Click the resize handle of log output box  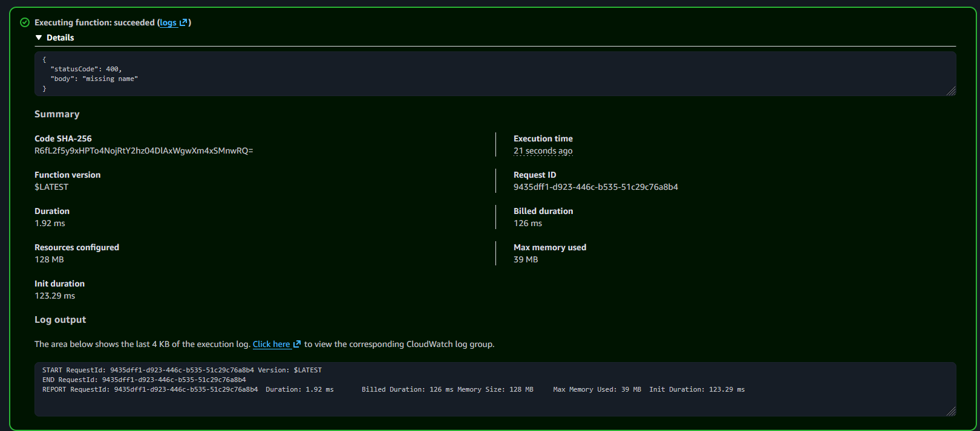coord(951,411)
